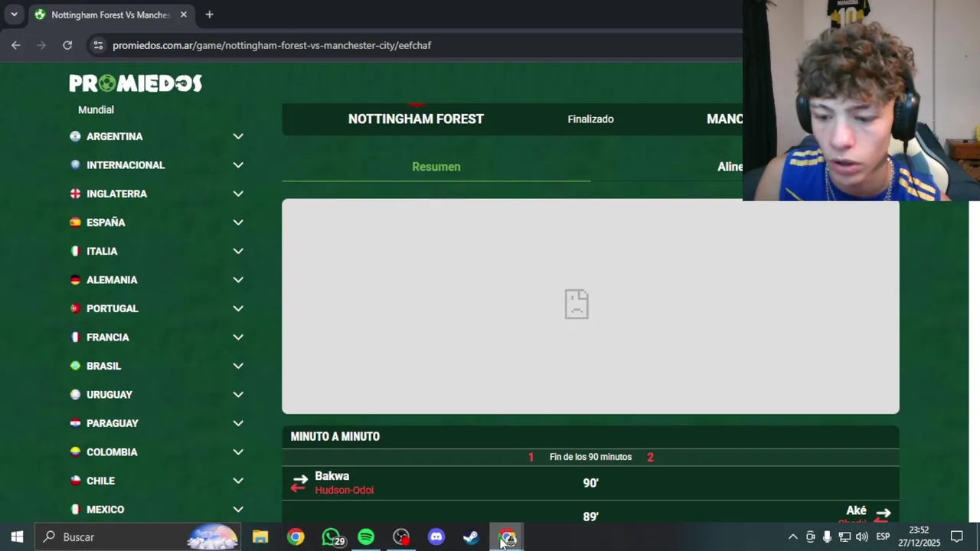Open a new browser tab
This screenshot has width=980, height=551.
point(209,15)
